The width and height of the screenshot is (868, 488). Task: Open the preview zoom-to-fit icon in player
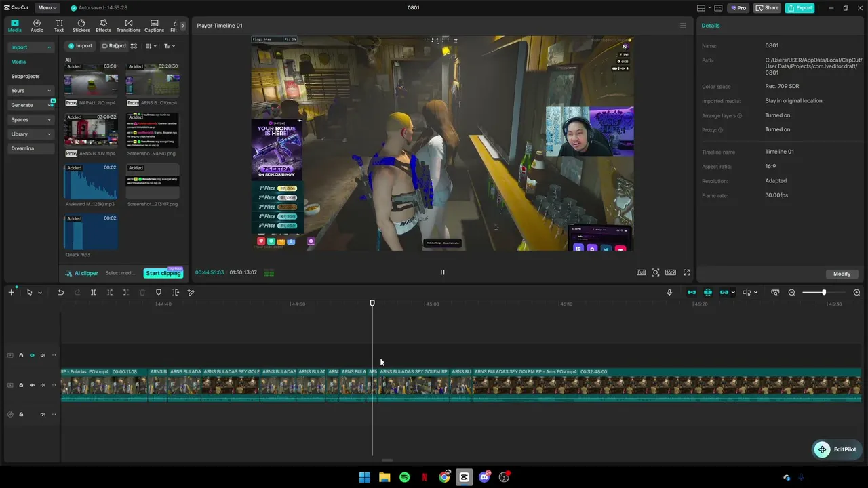coord(655,272)
